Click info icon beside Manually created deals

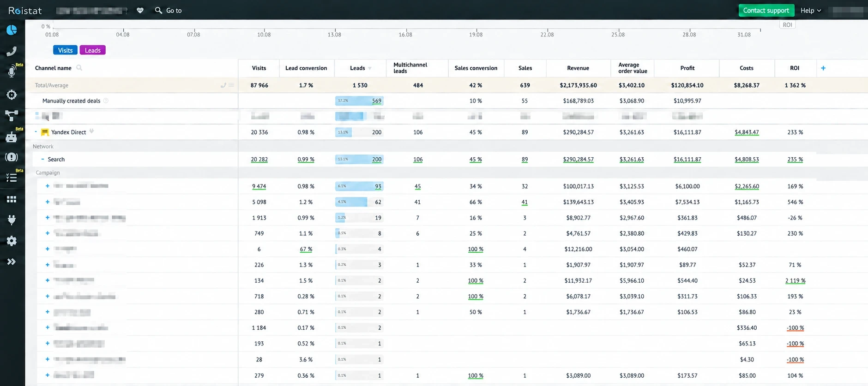106,101
